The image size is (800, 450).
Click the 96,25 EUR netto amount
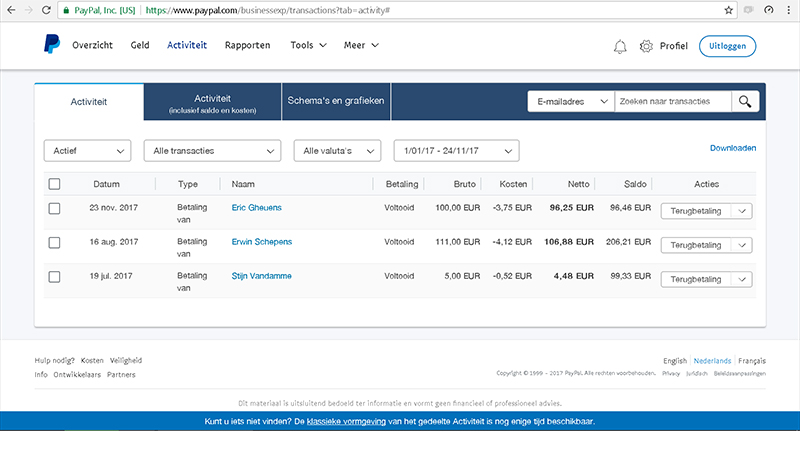(571, 208)
